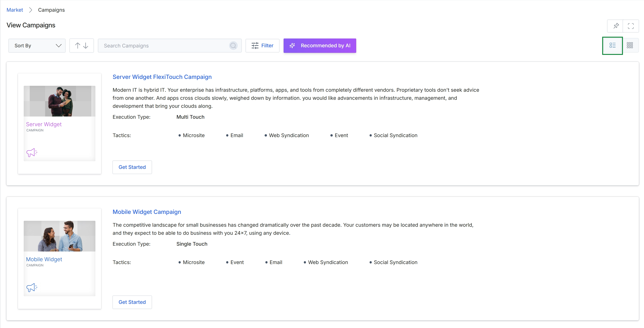This screenshot has height=328, width=644.
Task: Click Get Started for Server Widget campaign
Action: [x=132, y=167]
